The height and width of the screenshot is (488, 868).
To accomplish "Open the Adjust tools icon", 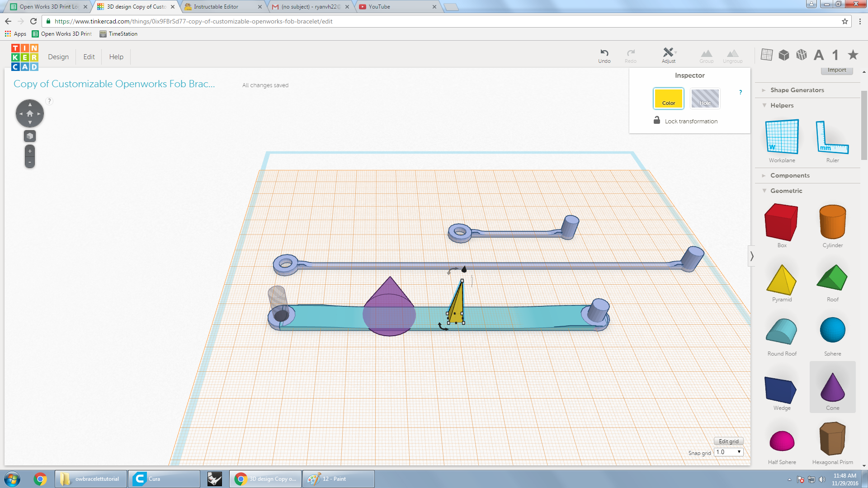I will pyautogui.click(x=669, y=52).
